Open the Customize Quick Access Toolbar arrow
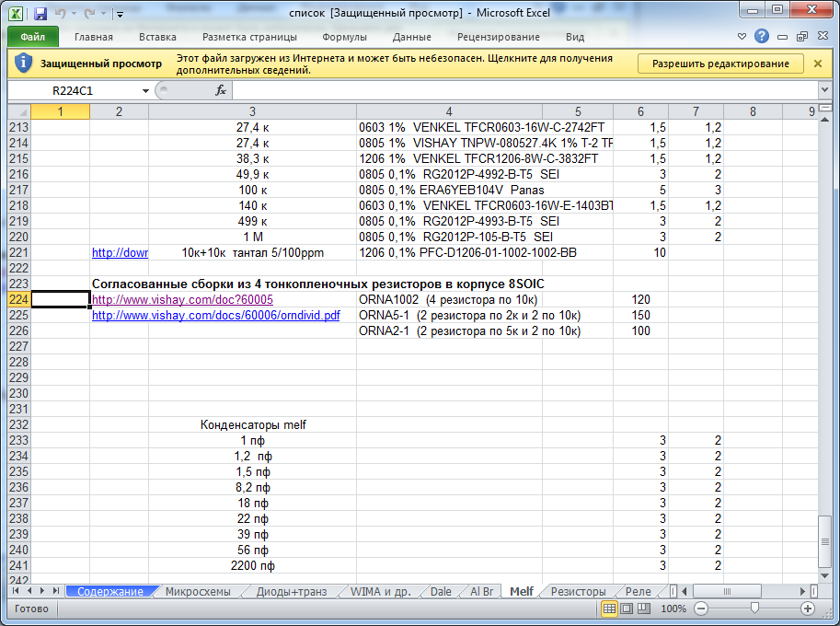840x626 pixels. pos(120,15)
